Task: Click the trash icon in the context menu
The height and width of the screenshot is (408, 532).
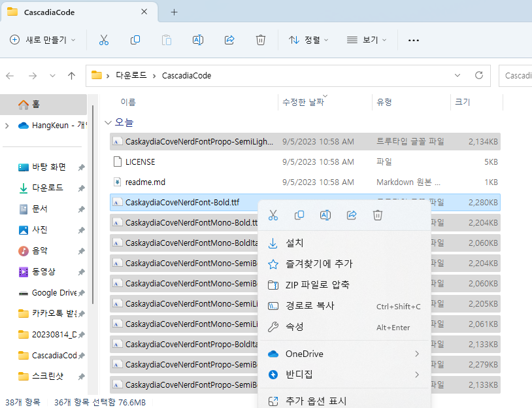Action: click(x=378, y=215)
